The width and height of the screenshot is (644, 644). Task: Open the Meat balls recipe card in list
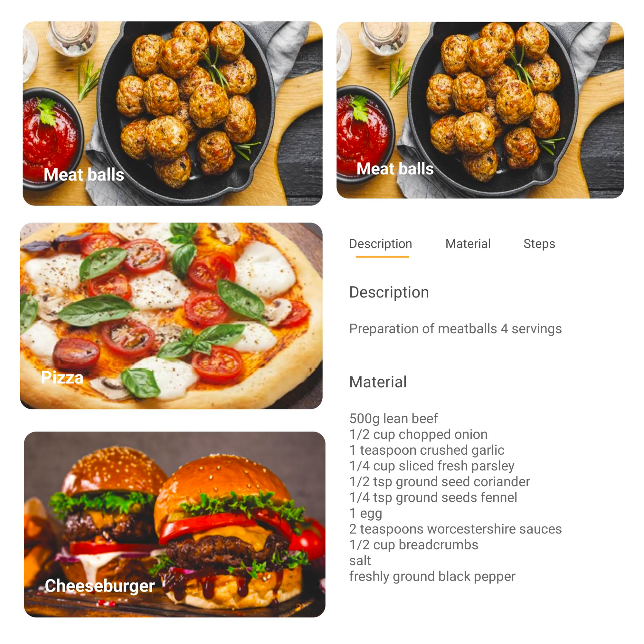(172, 113)
